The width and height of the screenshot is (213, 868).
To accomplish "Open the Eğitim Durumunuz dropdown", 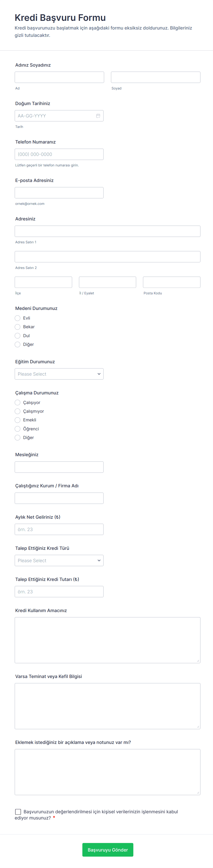I will tap(59, 374).
